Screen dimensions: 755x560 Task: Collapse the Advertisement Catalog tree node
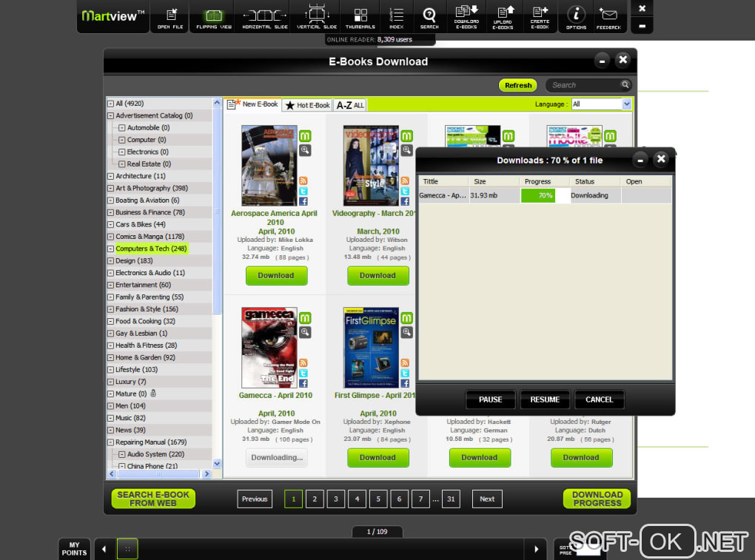(111, 116)
